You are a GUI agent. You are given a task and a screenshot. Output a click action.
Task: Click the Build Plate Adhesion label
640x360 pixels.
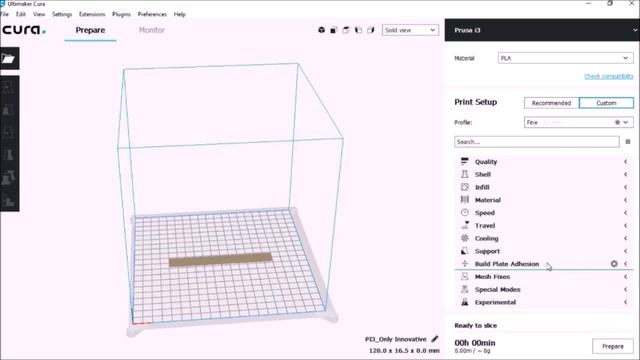coord(507,264)
